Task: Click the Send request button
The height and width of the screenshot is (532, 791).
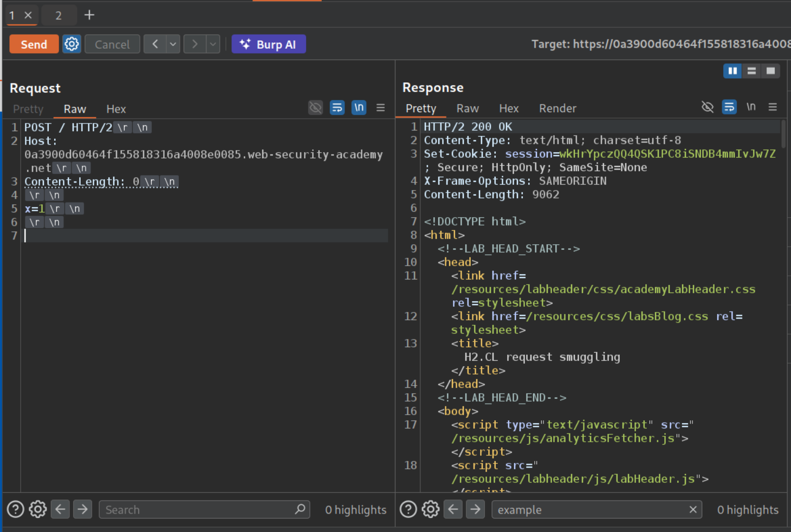Action: click(34, 44)
